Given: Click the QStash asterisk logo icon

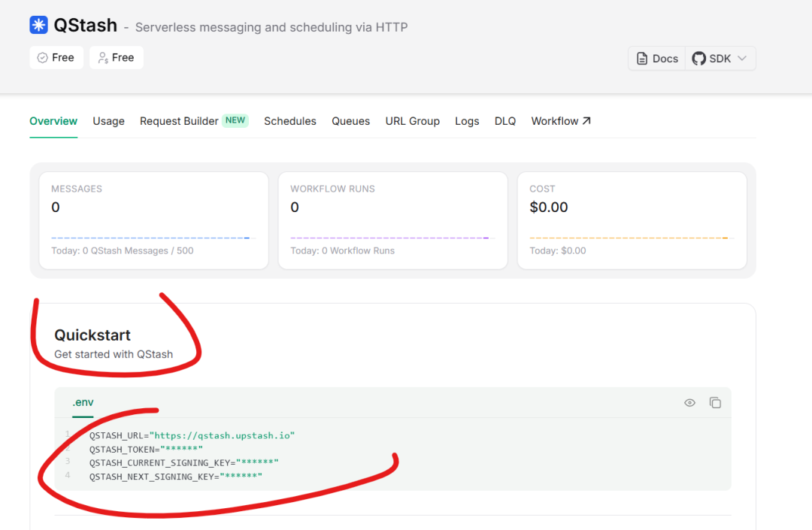Looking at the screenshot, I should click(39, 25).
